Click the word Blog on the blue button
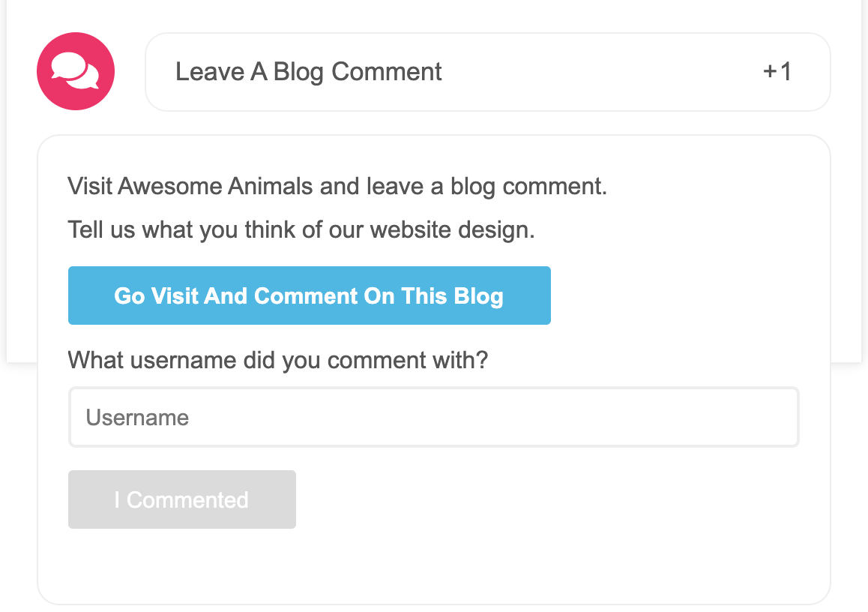Screen dimensions: 868x612 point(477,295)
